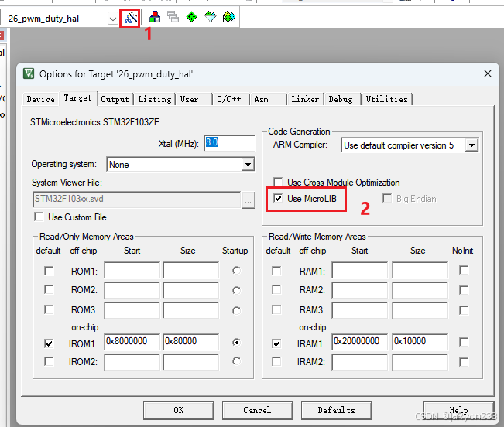Switch to the Linker tab
This screenshot has width=504, height=427.
pos(305,99)
